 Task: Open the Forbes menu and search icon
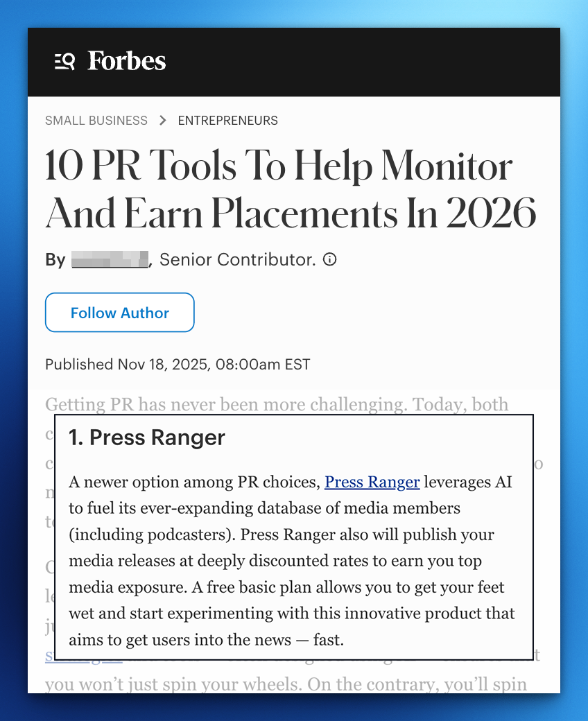[x=64, y=62]
